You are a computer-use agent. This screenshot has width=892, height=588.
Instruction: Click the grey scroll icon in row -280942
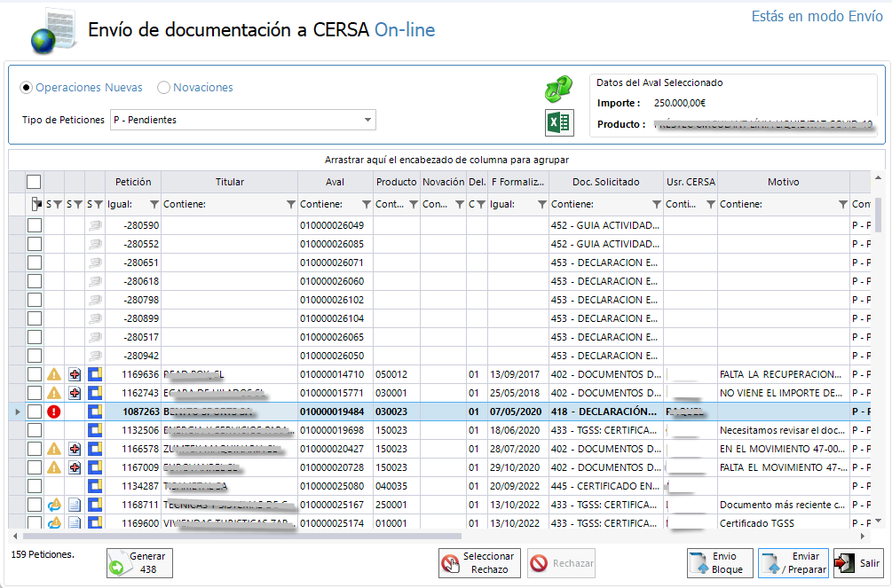click(x=95, y=356)
